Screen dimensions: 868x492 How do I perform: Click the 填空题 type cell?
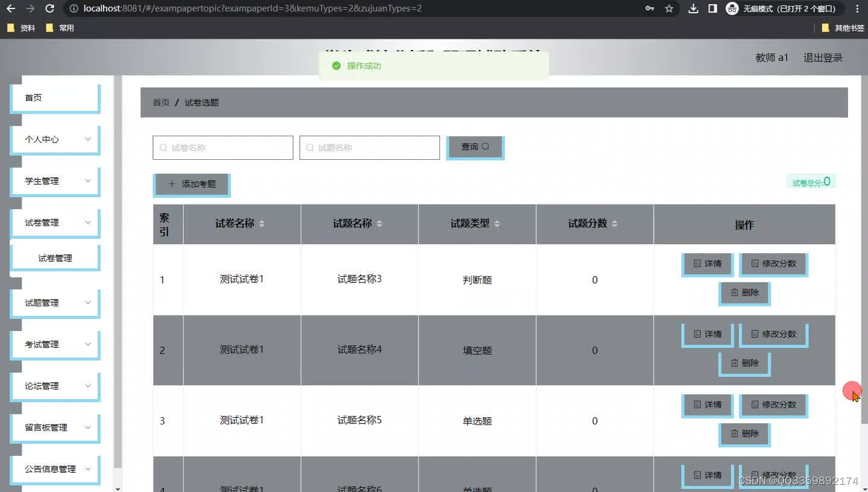477,350
